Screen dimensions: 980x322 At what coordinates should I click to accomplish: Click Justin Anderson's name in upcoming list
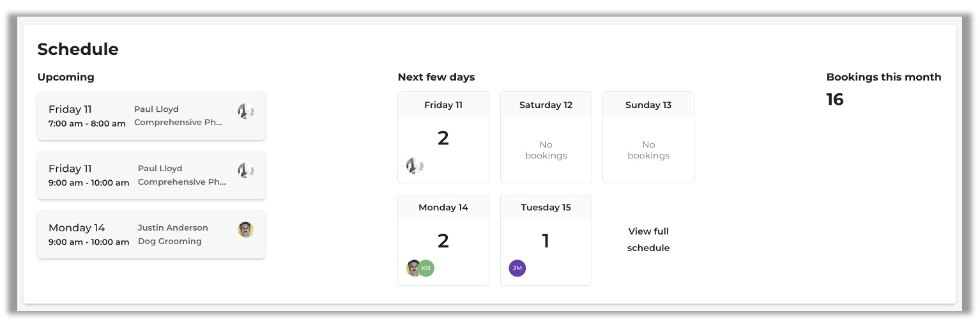[x=173, y=227]
